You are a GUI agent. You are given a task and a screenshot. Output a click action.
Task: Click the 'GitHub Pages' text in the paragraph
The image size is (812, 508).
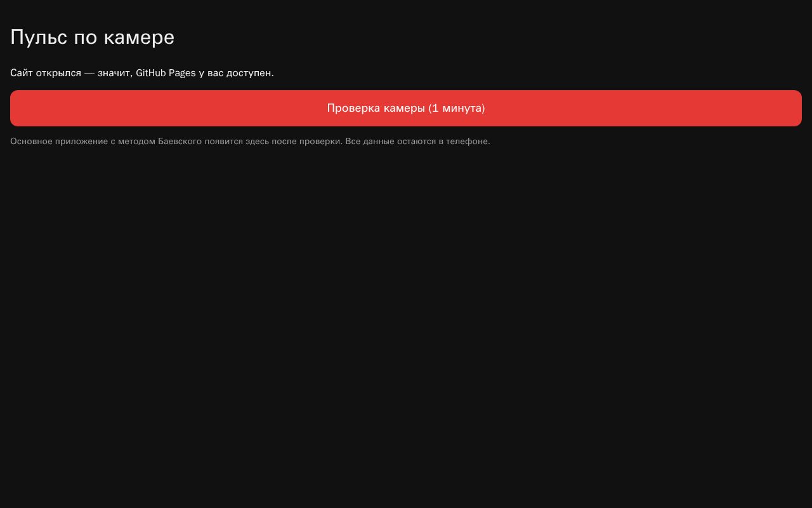coord(166,73)
